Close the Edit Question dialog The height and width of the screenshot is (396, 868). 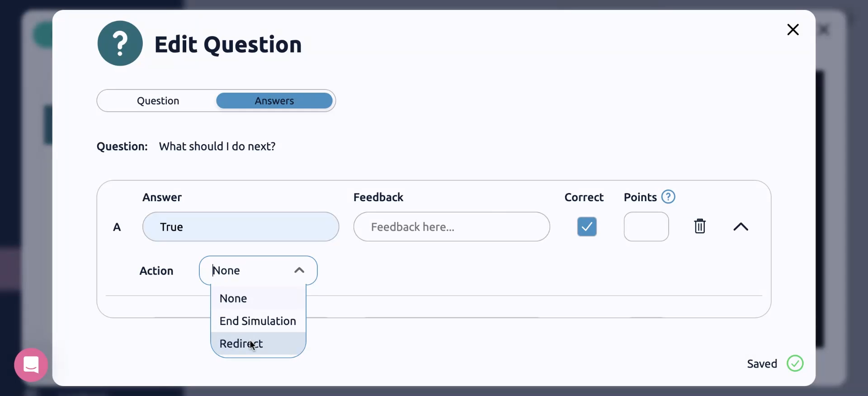793,30
